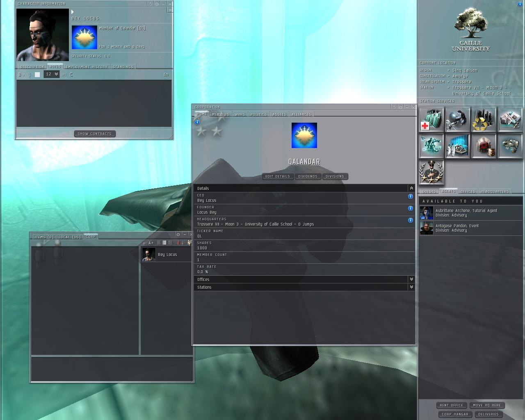Open the Bounty Office service

click(x=484, y=146)
